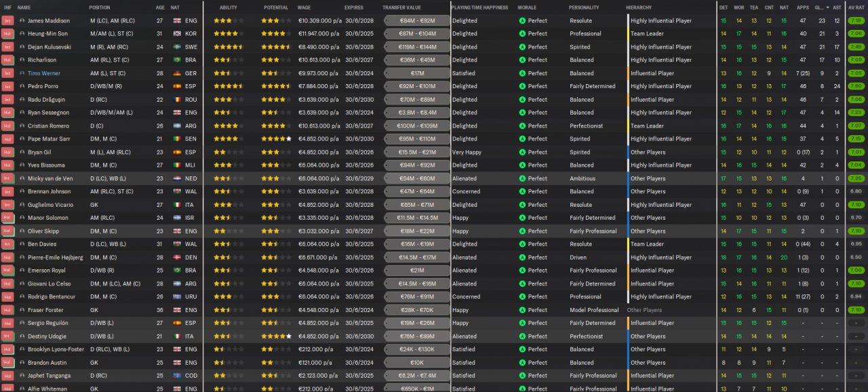Click the Very Happy status for Bryan Gil

(467, 152)
